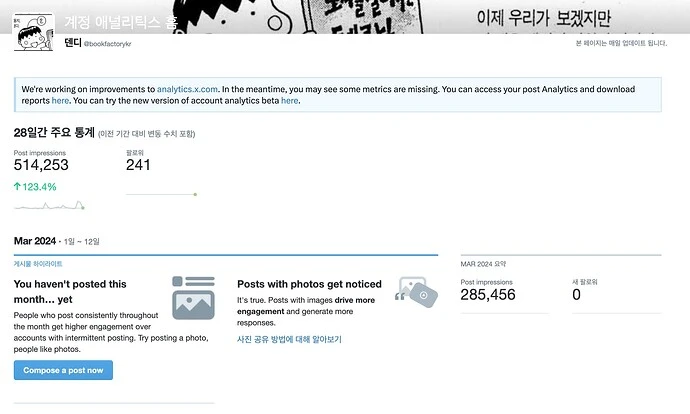Click the green up arrow beside 123.4%
The width and height of the screenshot is (690, 414).
[17, 187]
